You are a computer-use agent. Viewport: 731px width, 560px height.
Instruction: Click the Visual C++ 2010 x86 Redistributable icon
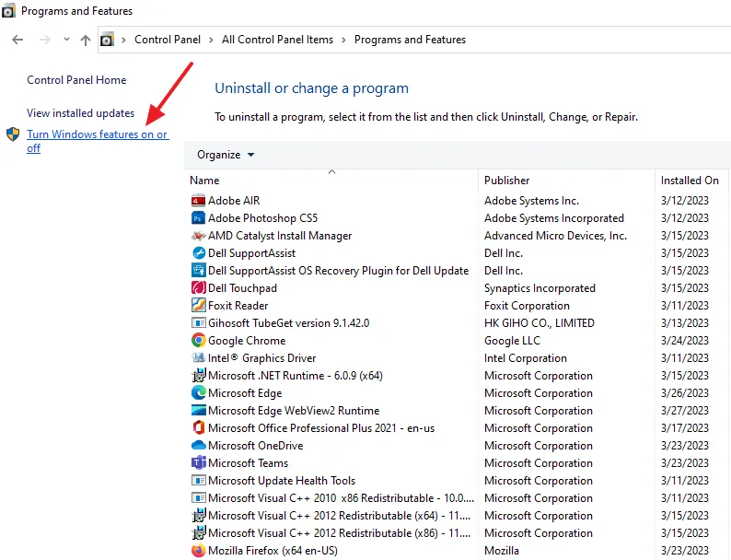[198, 498]
